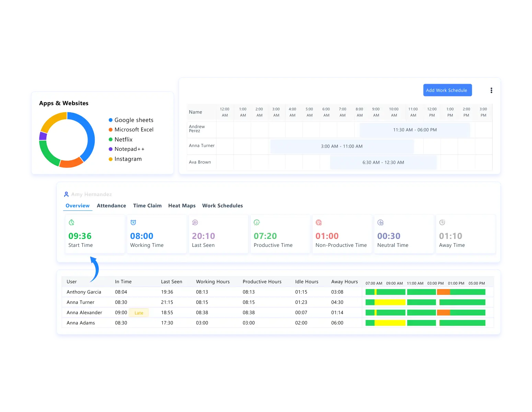Click the Start Time stopwatch icon
The image size is (532, 412).
[71, 222]
